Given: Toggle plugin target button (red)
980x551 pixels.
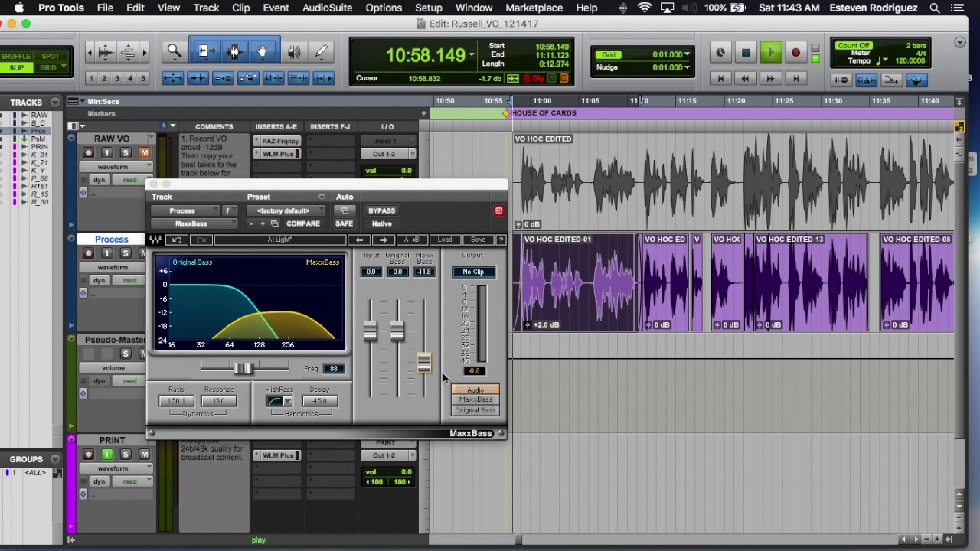Looking at the screenshot, I should point(498,210).
